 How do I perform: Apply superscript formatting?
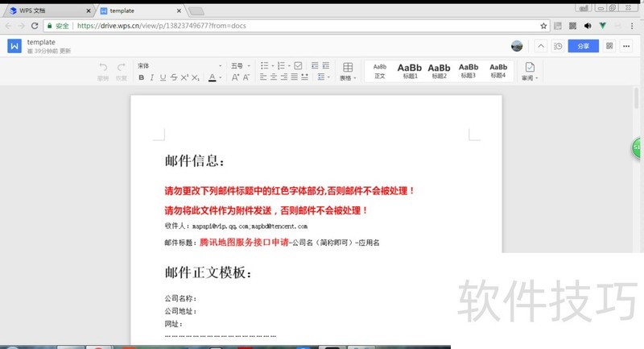click(184, 77)
